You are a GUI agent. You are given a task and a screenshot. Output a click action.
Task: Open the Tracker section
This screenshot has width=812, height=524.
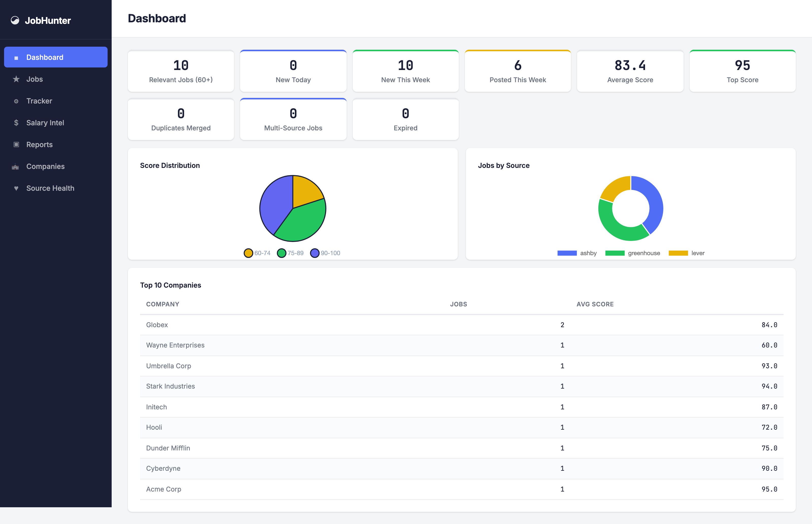click(56, 101)
